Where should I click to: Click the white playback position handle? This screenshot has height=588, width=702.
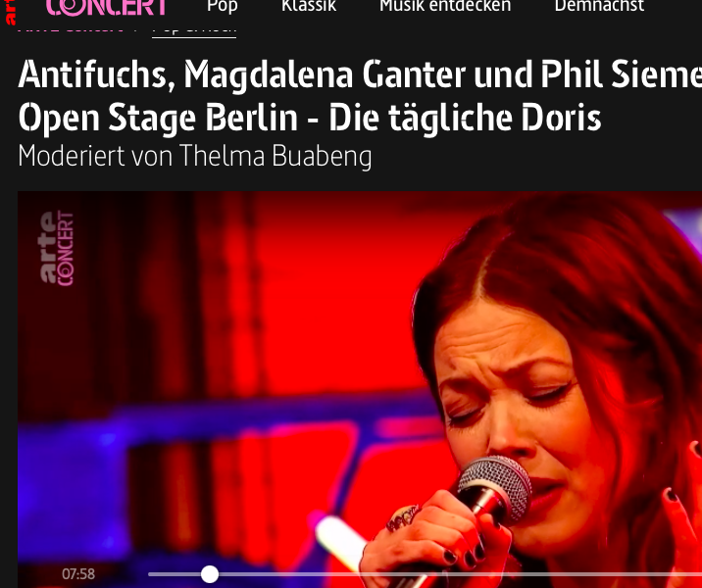coord(210,574)
